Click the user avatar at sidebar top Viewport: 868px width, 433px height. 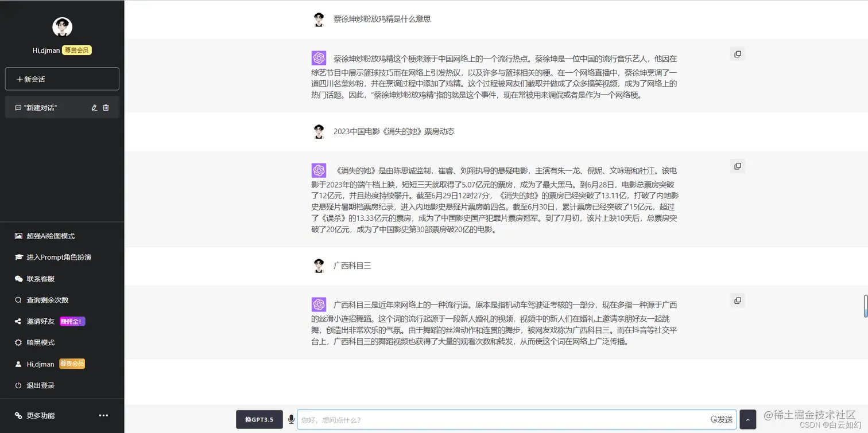pyautogui.click(x=62, y=26)
